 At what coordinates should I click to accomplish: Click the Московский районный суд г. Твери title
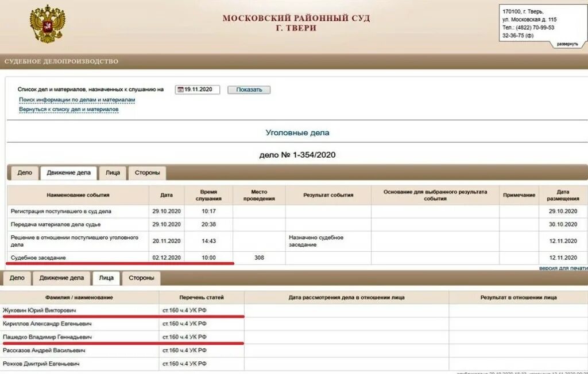coord(296,23)
